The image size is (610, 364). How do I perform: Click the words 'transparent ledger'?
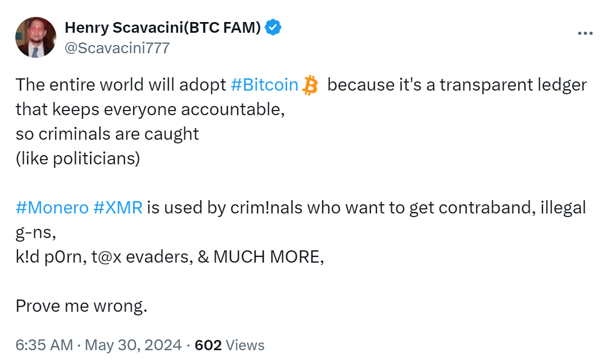coord(513,84)
